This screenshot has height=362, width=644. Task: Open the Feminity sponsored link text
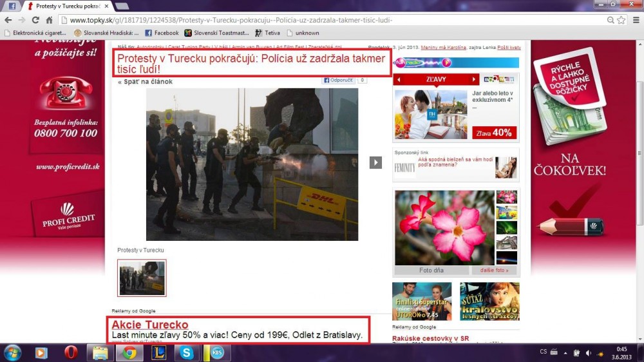pos(455,162)
